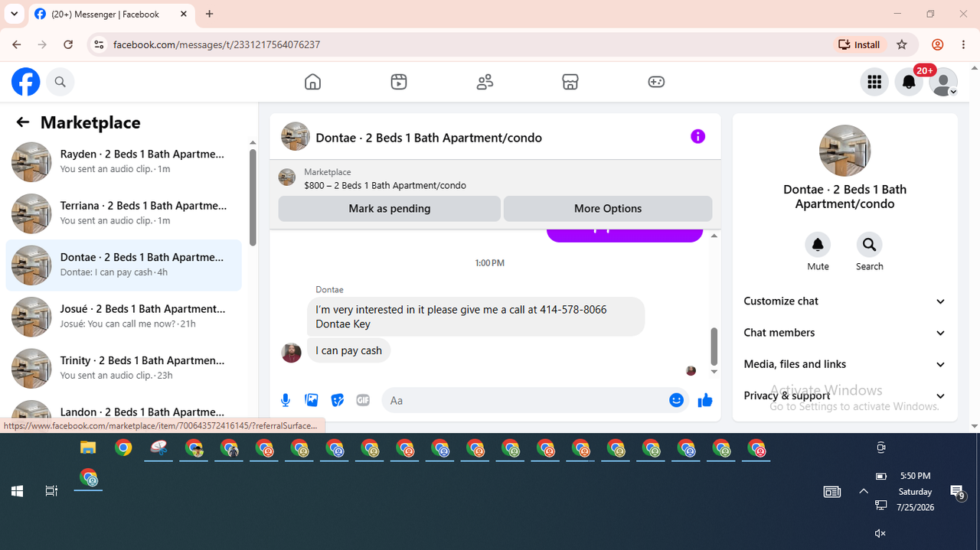Open the notifications bell with 20+ badge
The height and width of the screenshot is (550, 980).
click(909, 82)
